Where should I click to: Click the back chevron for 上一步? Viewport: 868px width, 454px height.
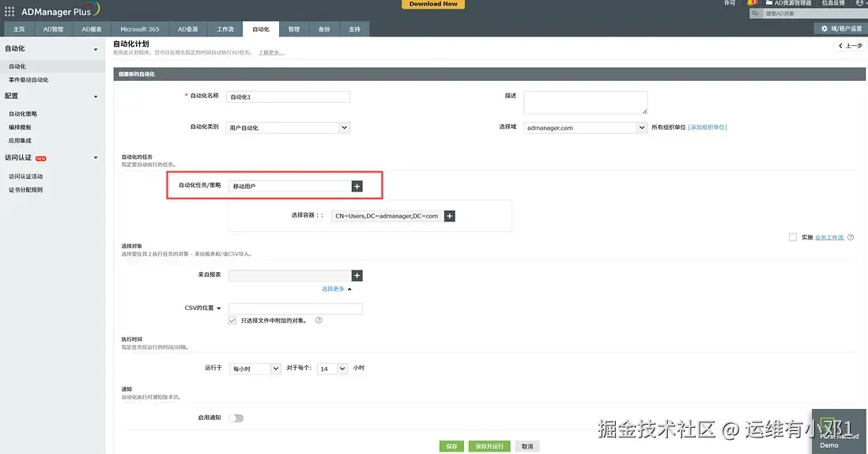(x=840, y=46)
